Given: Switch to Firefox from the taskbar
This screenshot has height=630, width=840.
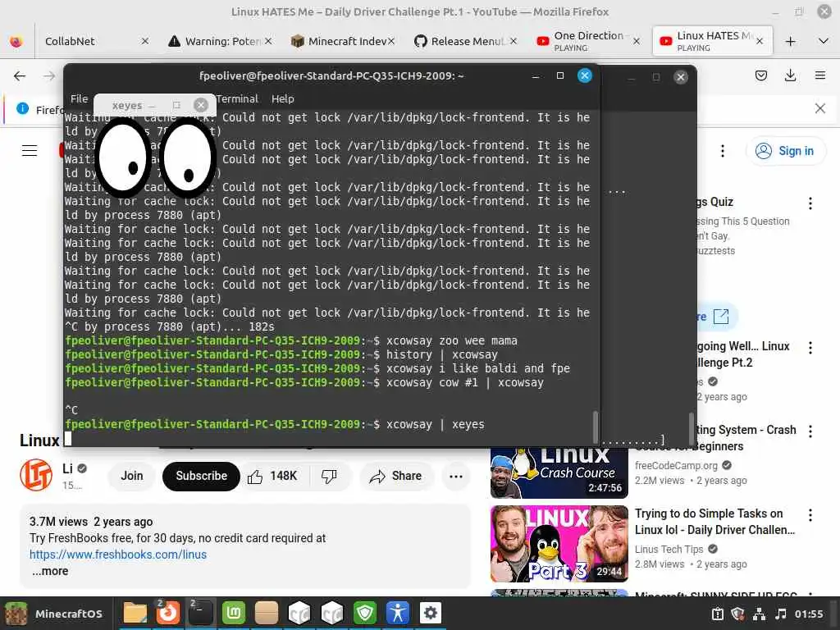Looking at the screenshot, I should click(x=167, y=613).
